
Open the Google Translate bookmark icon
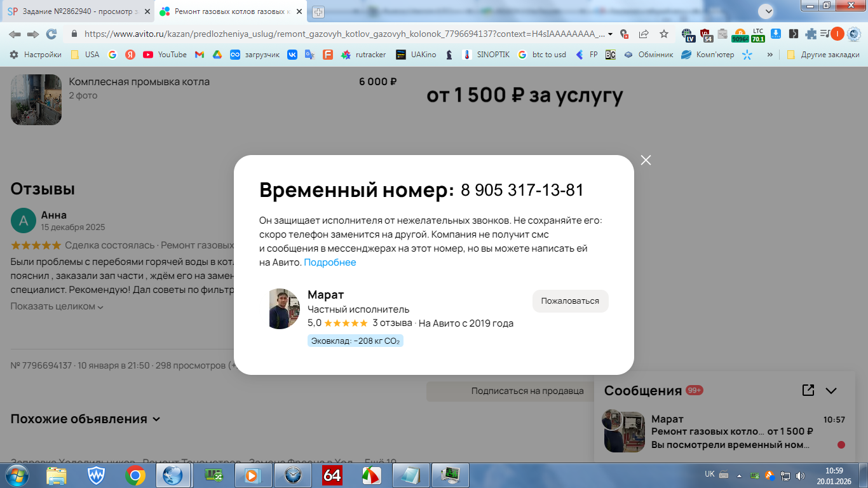[309, 55]
